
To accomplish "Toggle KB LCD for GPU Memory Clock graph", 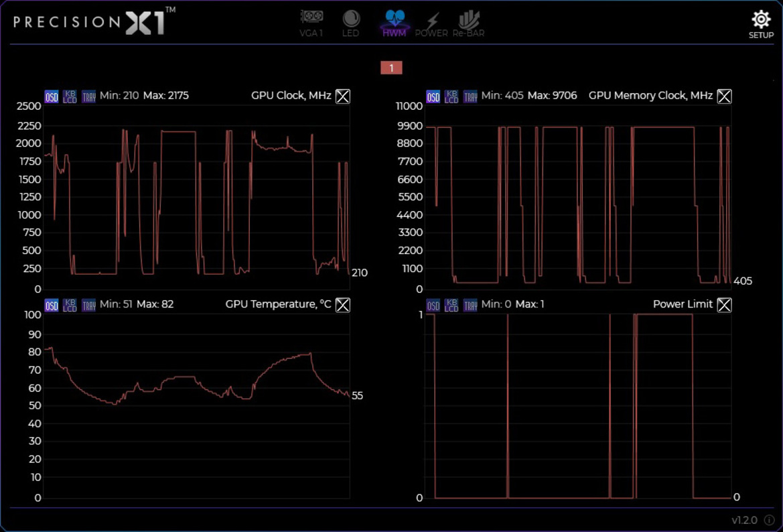I will click(451, 96).
